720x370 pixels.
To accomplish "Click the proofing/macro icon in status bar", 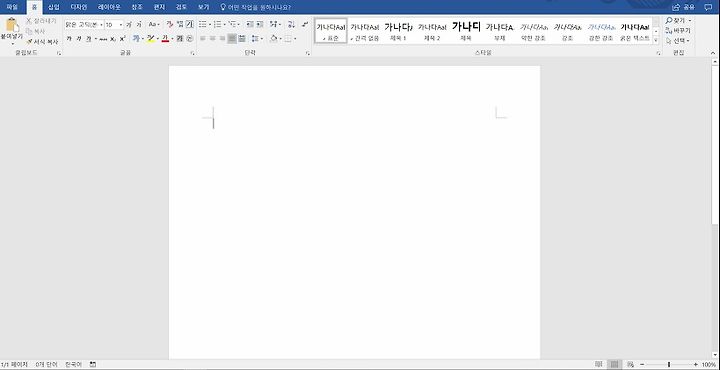I will (93, 364).
